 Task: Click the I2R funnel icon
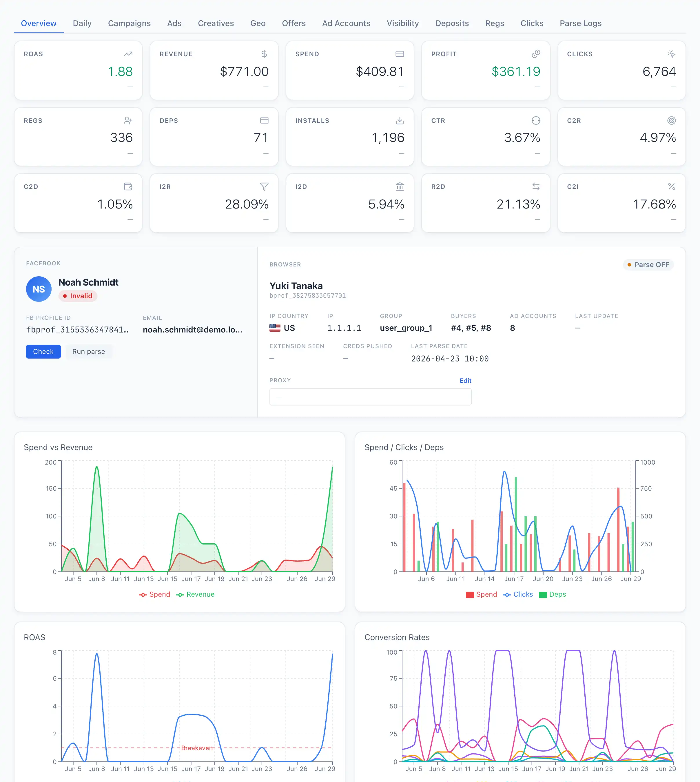264,187
